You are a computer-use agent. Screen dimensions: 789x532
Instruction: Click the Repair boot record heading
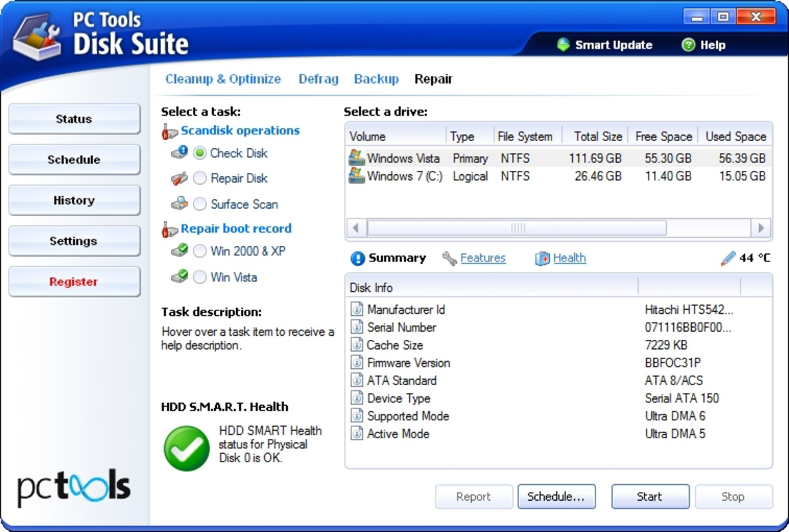pos(236,228)
